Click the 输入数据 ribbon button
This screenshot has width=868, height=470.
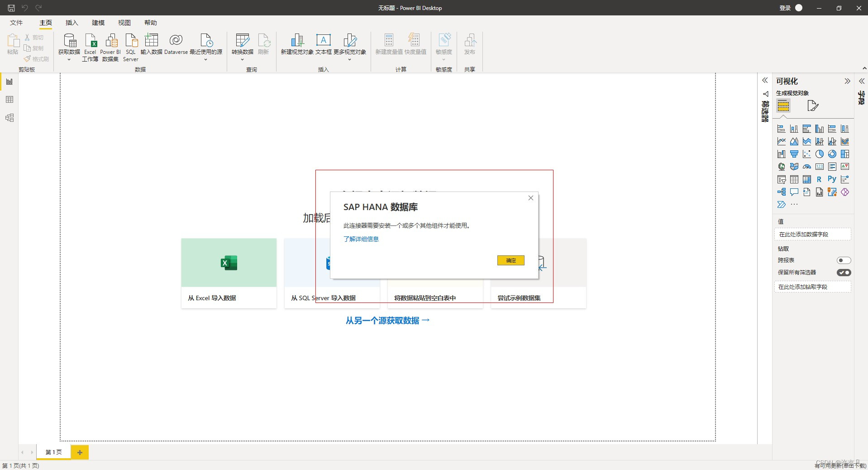tap(151, 44)
